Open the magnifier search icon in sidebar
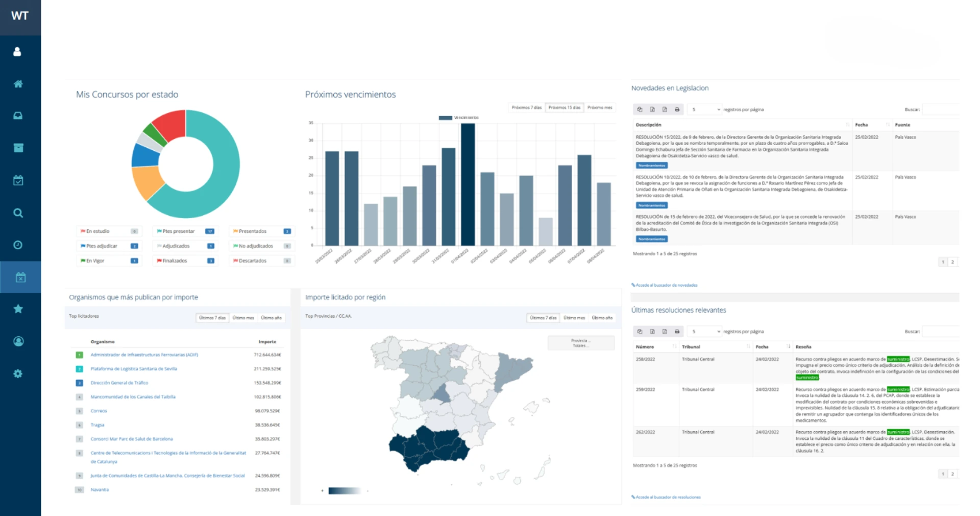This screenshot has width=980, height=516. tap(18, 213)
